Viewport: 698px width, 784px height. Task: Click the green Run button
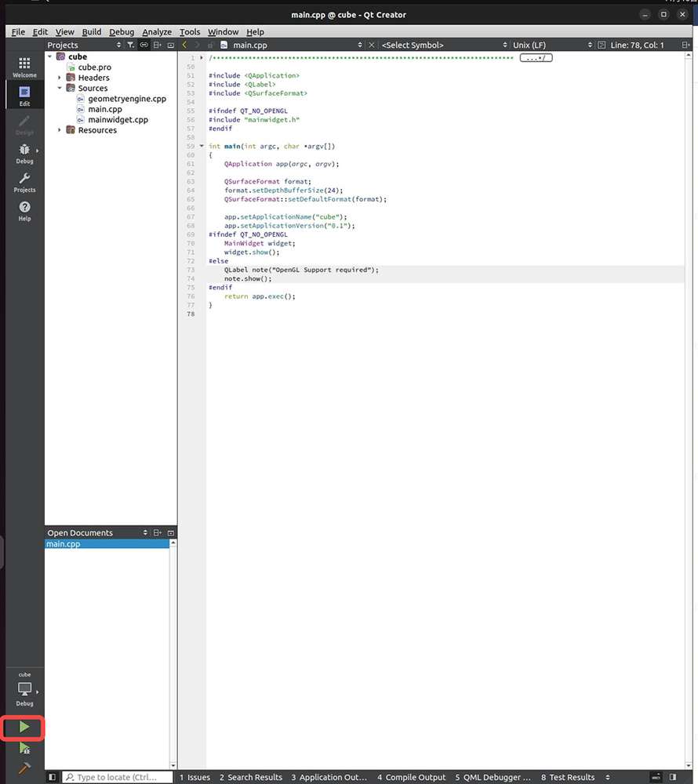[x=24, y=728]
